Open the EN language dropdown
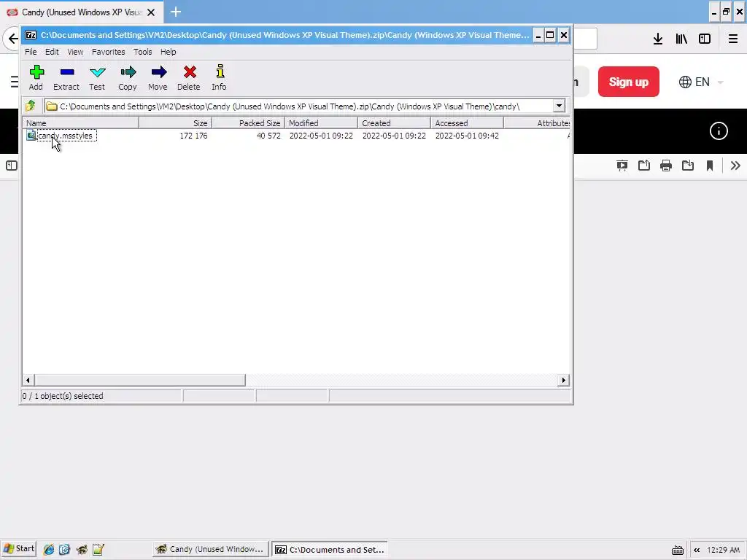The width and height of the screenshot is (747, 560). [701, 82]
